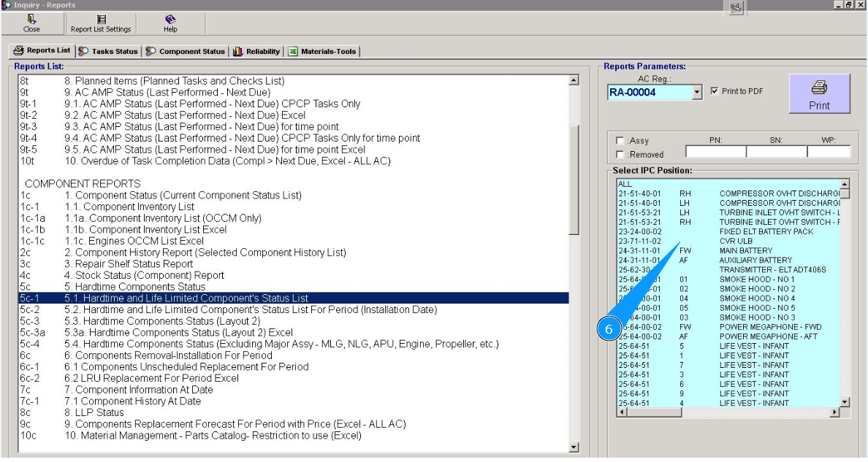Image resolution: width=868 pixels, height=462 pixels.
Task: Select report 8c LLP Status
Action: 294,413
